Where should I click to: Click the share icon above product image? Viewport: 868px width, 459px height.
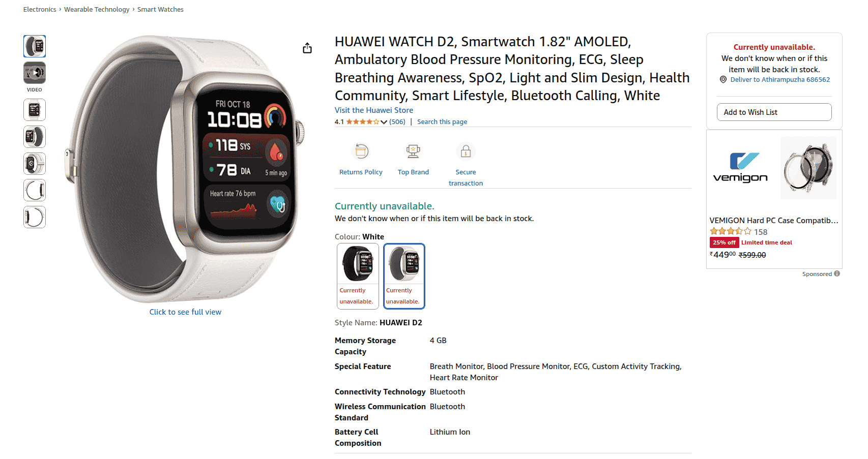(307, 48)
